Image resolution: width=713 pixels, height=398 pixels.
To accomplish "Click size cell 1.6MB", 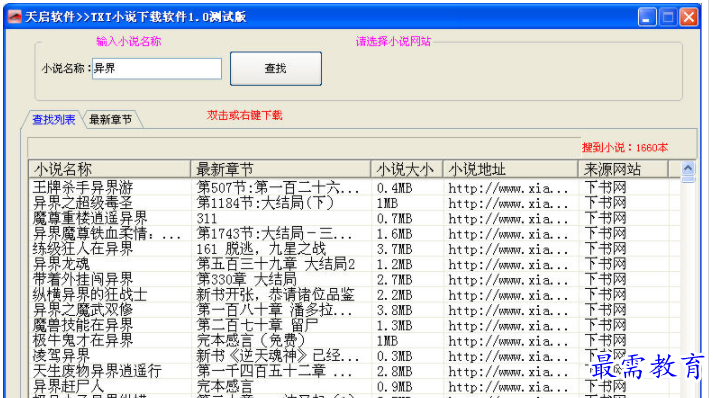I will (x=394, y=234).
